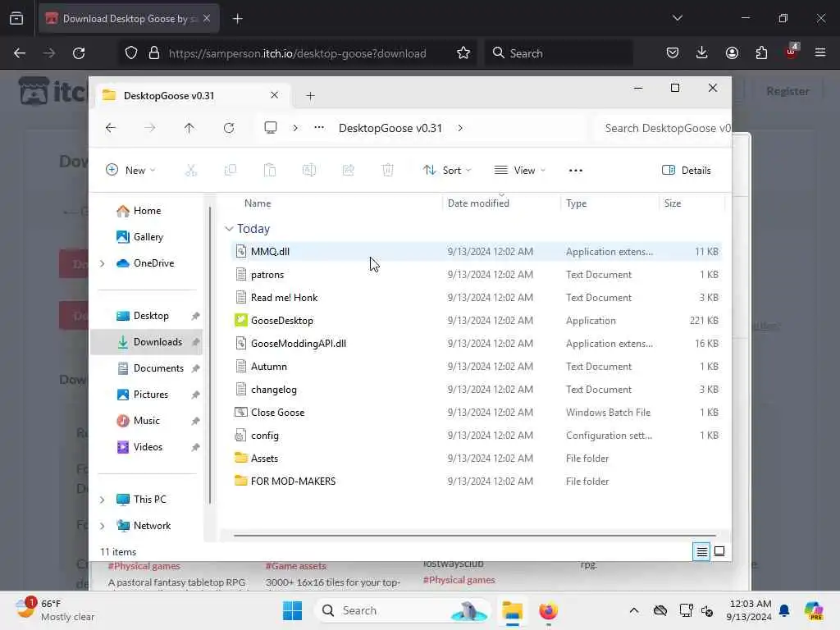Switch to large thumbnails view icon
840x630 pixels.
[719, 551]
